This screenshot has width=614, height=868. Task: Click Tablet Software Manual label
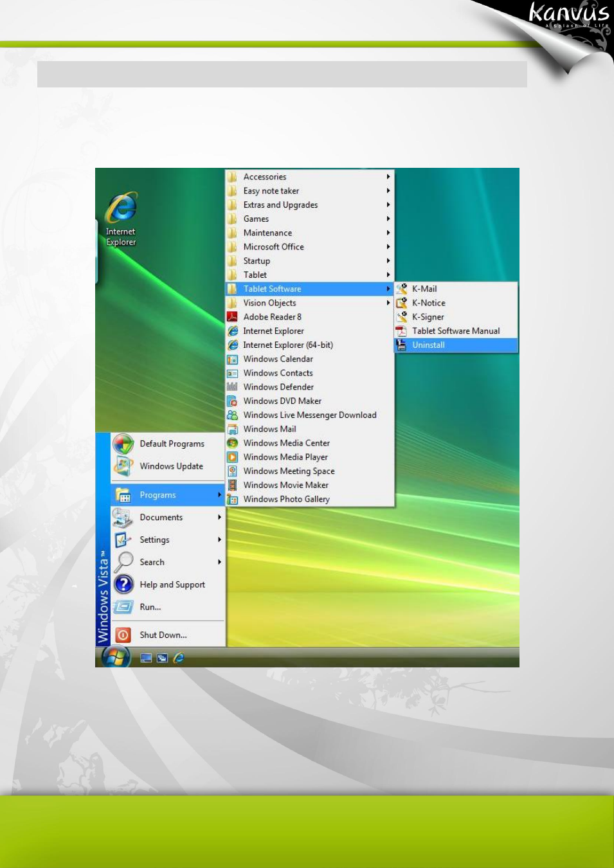tap(456, 331)
